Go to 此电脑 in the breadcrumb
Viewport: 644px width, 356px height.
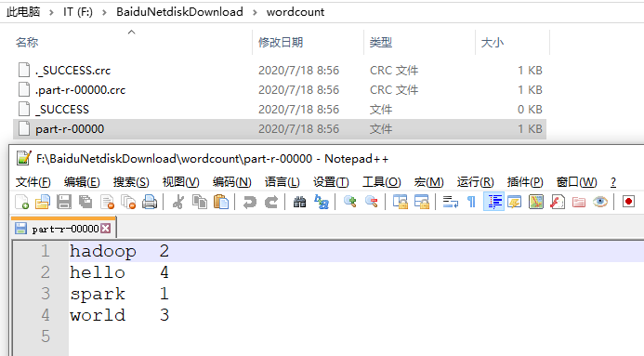[x=23, y=12]
